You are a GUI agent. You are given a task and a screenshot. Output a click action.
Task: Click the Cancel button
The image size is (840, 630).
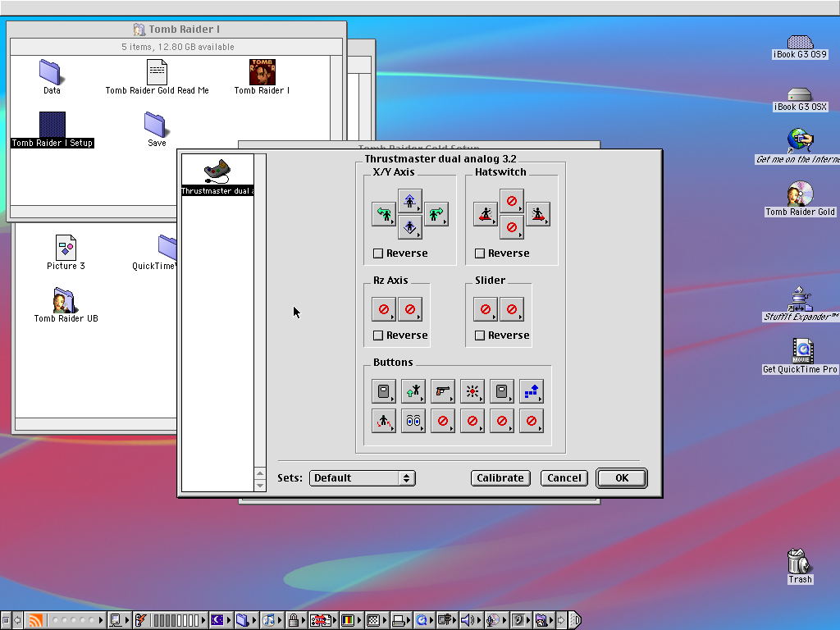pyautogui.click(x=564, y=478)
